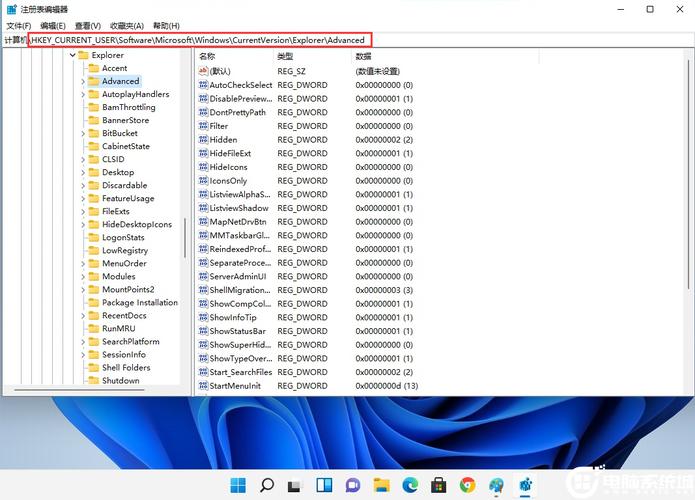Open File Explorer from the taskbar
Viewport: 695px width, 500px height.
381,485
